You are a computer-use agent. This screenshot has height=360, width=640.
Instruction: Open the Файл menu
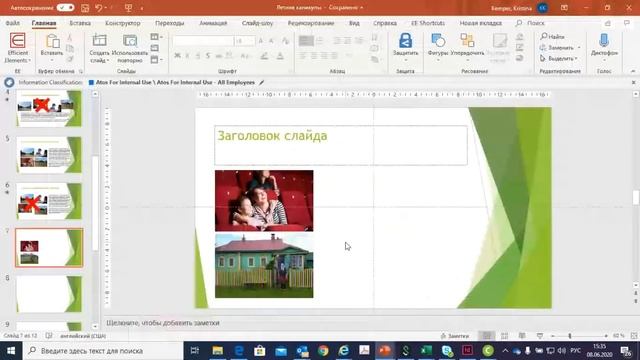13,23
